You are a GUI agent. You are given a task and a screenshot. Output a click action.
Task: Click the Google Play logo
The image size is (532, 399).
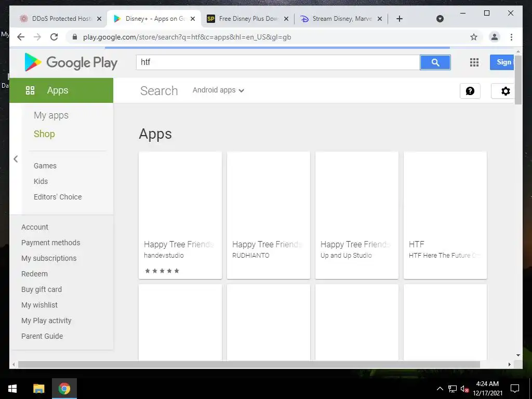[71, 62]
